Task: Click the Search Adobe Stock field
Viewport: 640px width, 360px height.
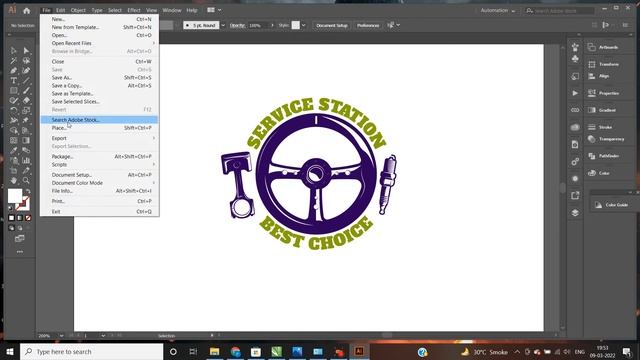Action: tap(560, 11)
